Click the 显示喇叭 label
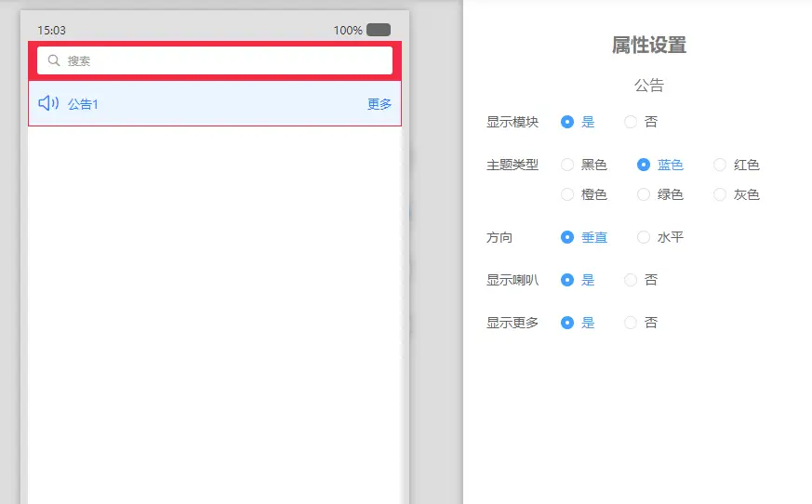 click(512, 280)
